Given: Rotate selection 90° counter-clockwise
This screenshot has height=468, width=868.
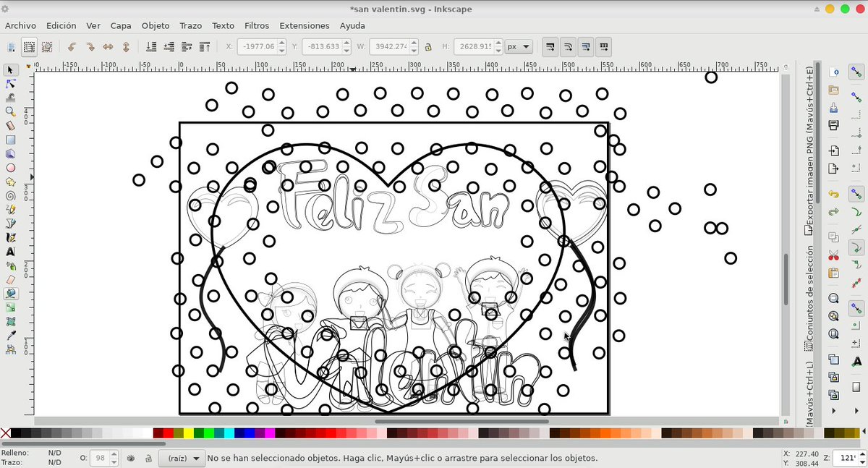Looking at the screenshot, I should click(x=72, y=46).
